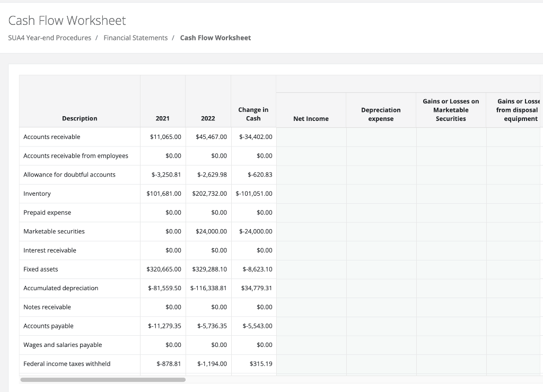Select the Marketable securities row label
Viewport: 543px width, 392px height.
(54, 231)
